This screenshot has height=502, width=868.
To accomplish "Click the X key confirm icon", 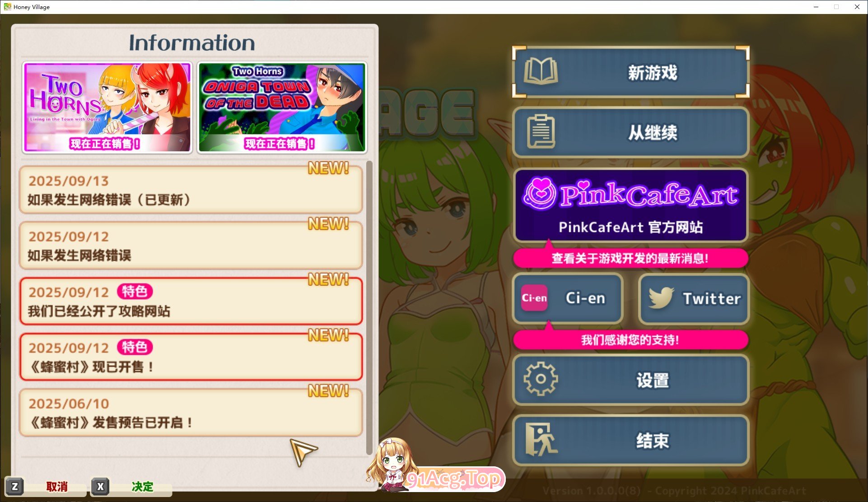I will click(x=100, y=487).
